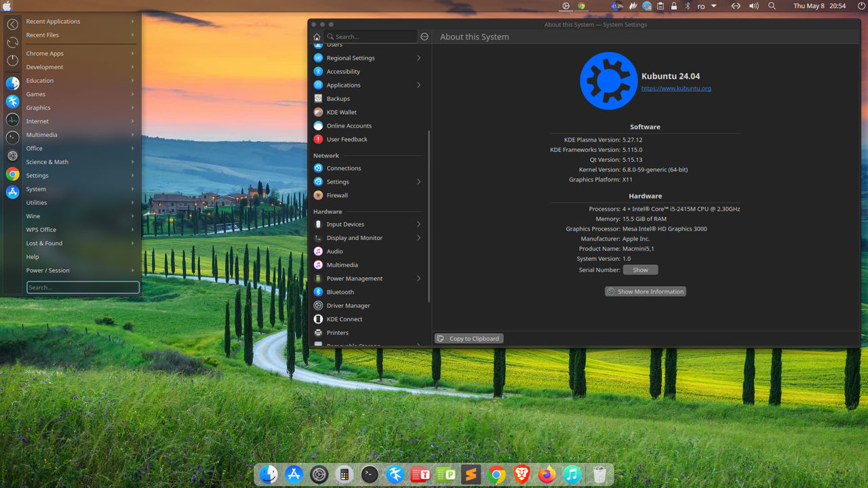Open the Help entry in the launcher
Viewport: 868px width, 488px height.
(x=81, y=257)
